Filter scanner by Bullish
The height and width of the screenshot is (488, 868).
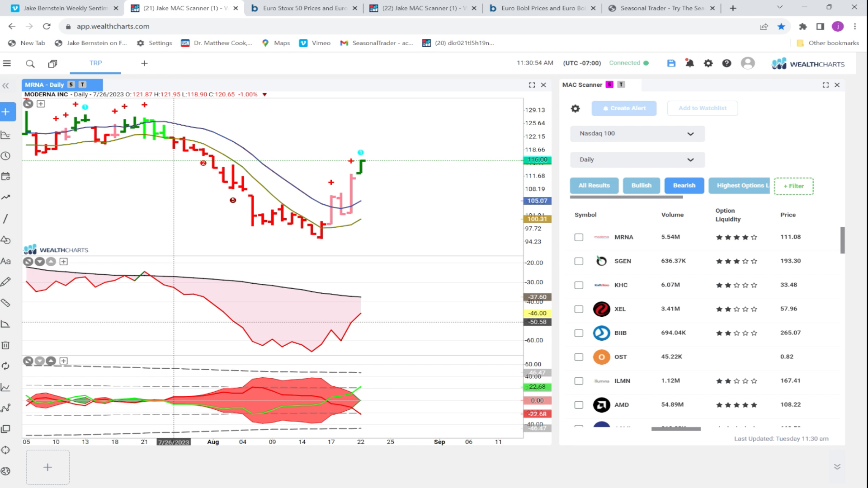click(641, 186)
